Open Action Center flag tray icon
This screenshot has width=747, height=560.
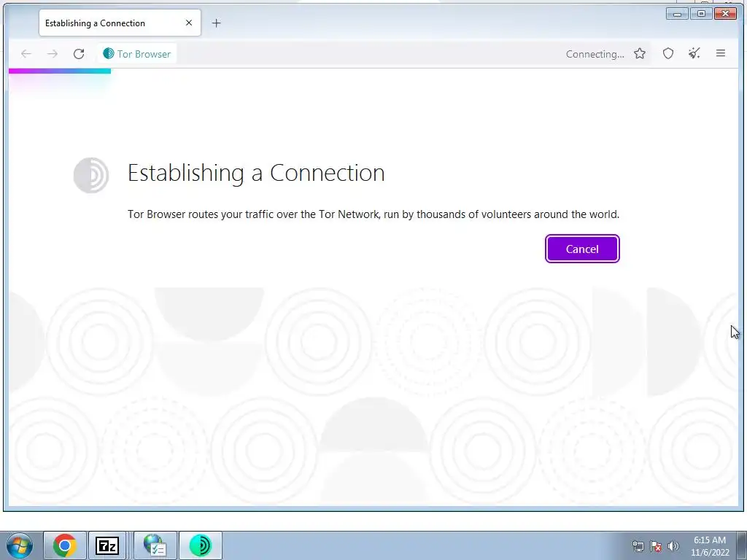click(x=656, y=547)
